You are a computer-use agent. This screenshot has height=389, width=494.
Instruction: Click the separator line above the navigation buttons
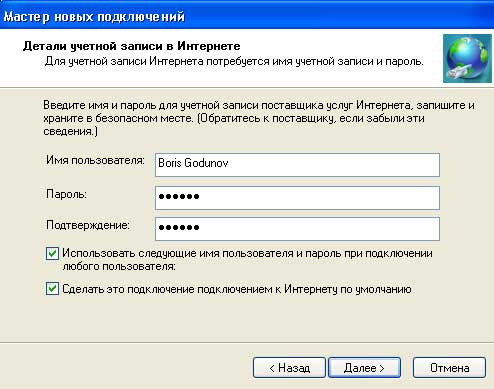(247, 342)
